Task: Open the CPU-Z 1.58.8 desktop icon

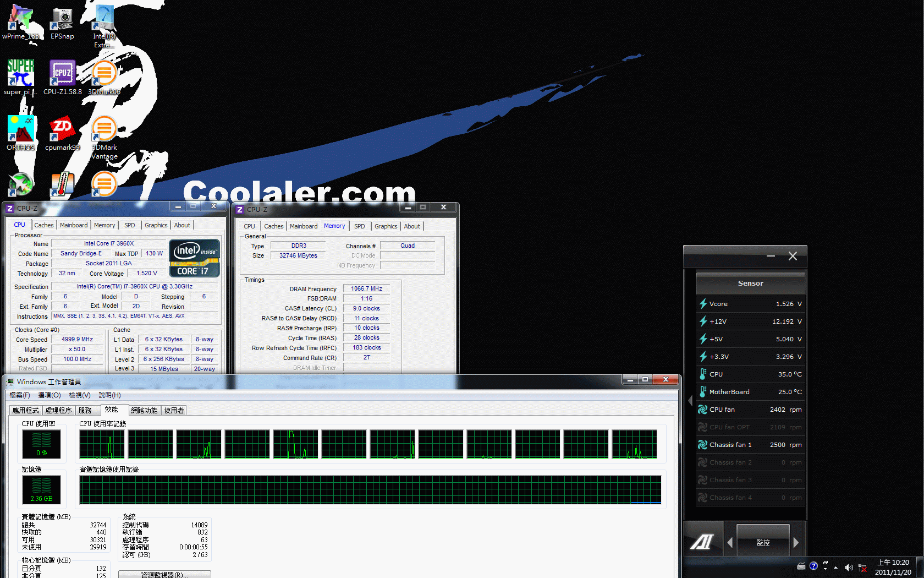Action: 62,77
